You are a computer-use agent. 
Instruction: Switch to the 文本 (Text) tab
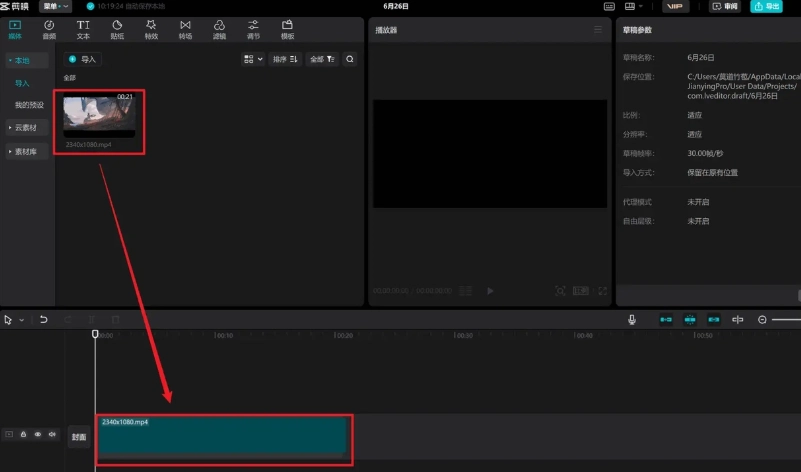(83, 29)
